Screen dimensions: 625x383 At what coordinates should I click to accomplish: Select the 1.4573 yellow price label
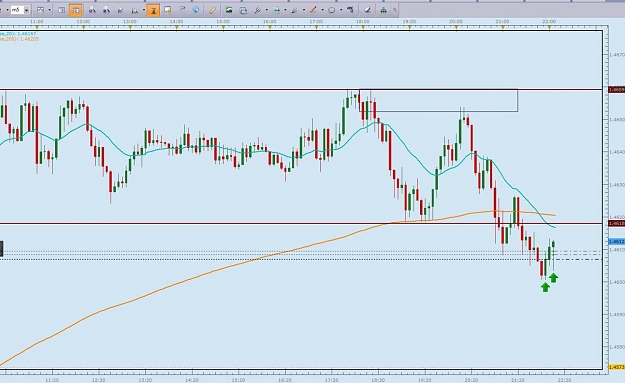click(x=617, y=367)
